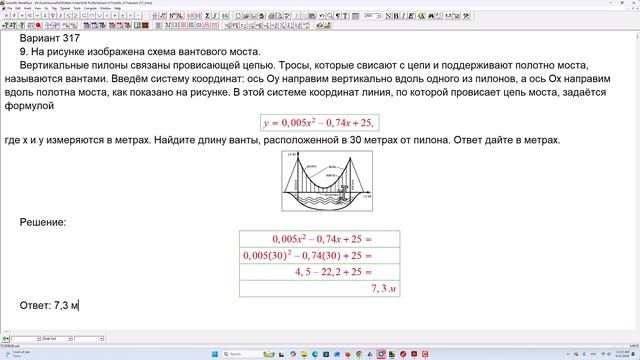Open the first tag dropdown at bottom
The width and height of the screenshot is (640, 360).
click(26, 339)
